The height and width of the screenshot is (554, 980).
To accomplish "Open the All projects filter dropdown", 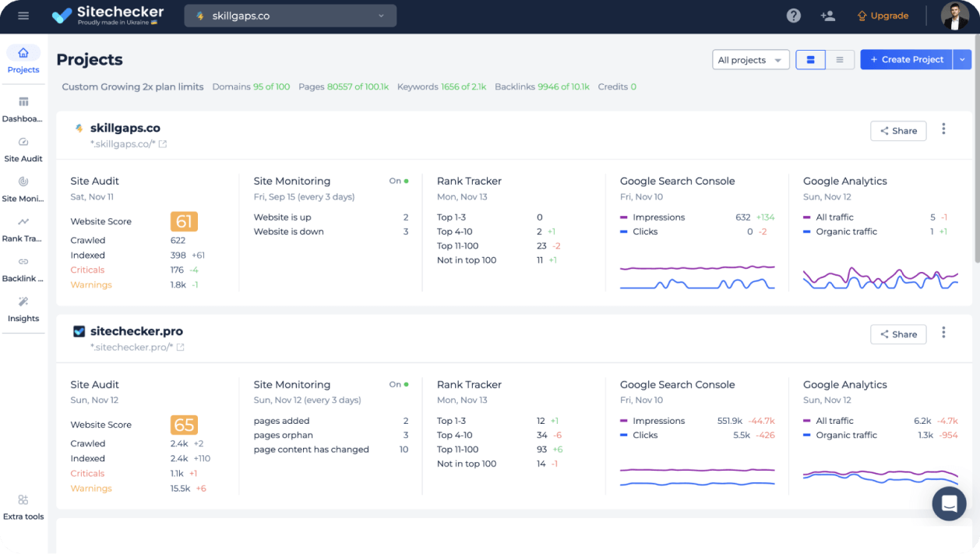I will coord(751,60).
